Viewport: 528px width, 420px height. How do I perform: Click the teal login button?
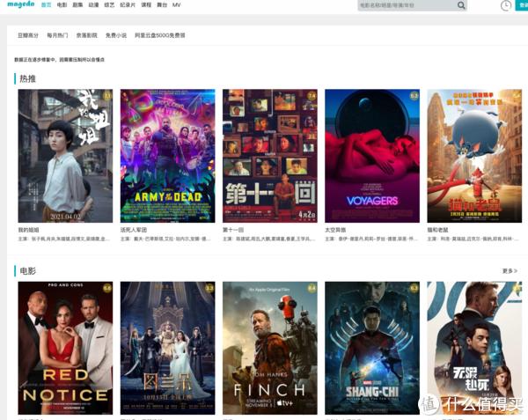click(x=522, y=5)
